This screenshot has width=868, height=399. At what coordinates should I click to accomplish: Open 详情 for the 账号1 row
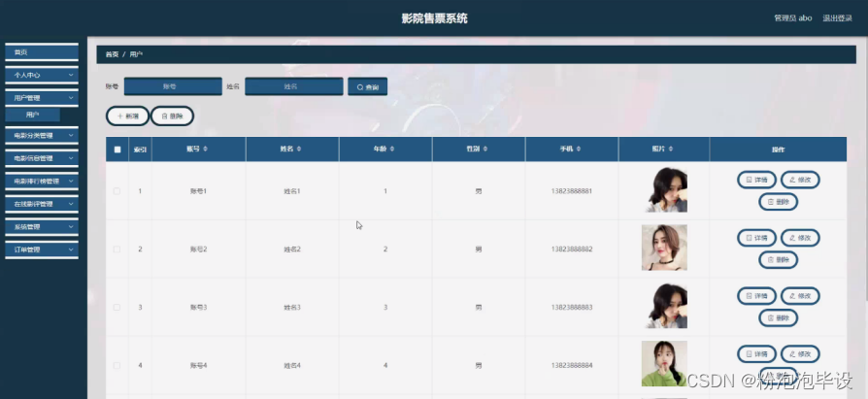[x=756, y=180]
